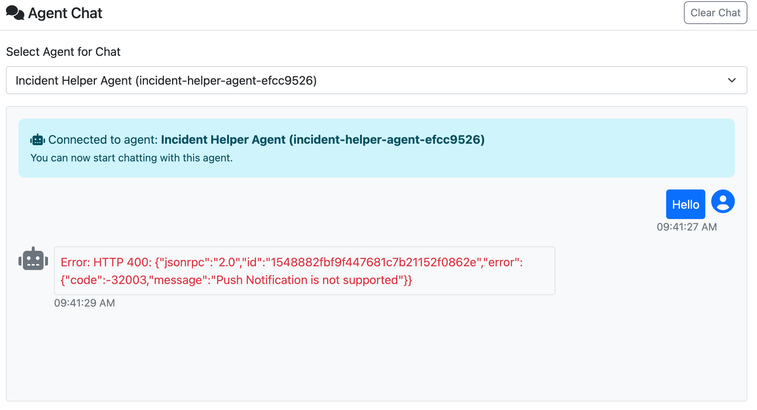Click the robot icon in the connected banner
This screenshot has height=410, width=757.
click(38, 140)
